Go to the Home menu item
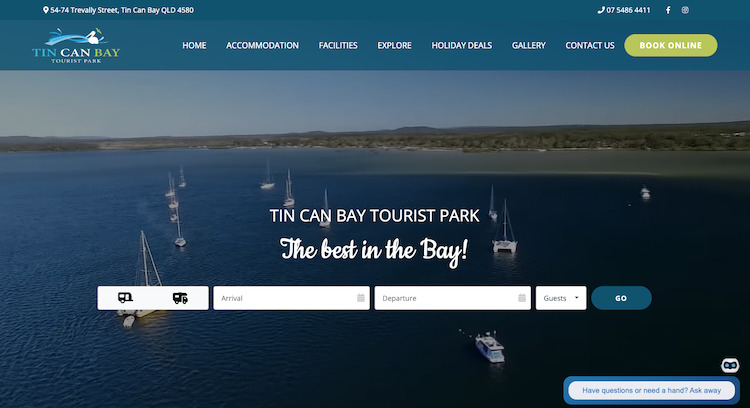Viewport: 750px width, 408px height. (194, 45)
